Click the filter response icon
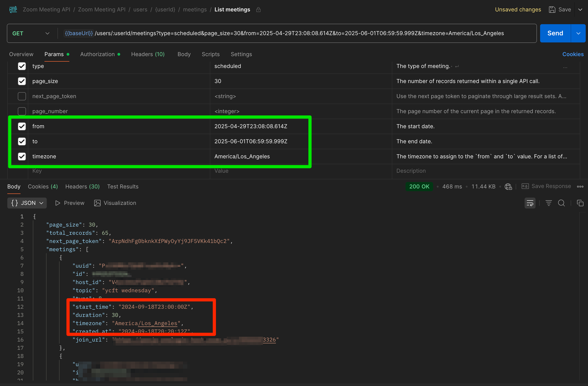This screenshot has width=588, height=386. [549, 203]
